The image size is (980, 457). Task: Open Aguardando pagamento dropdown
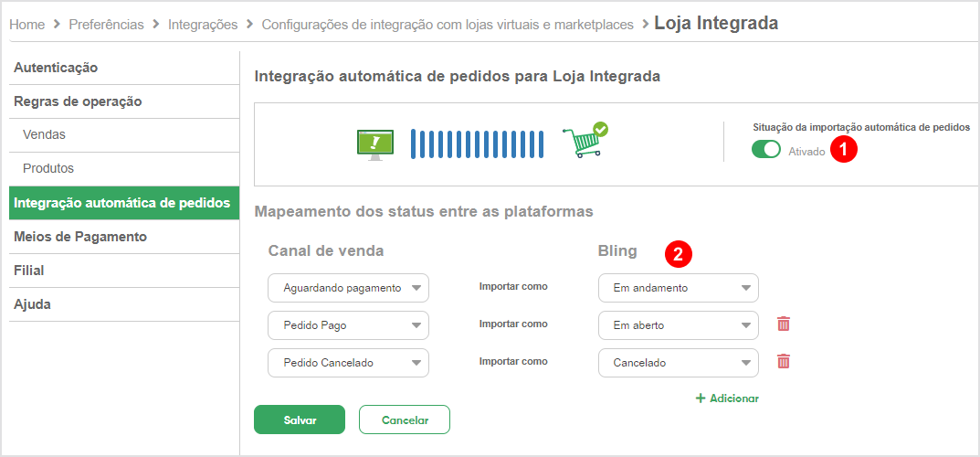click(x=348, y=288)
